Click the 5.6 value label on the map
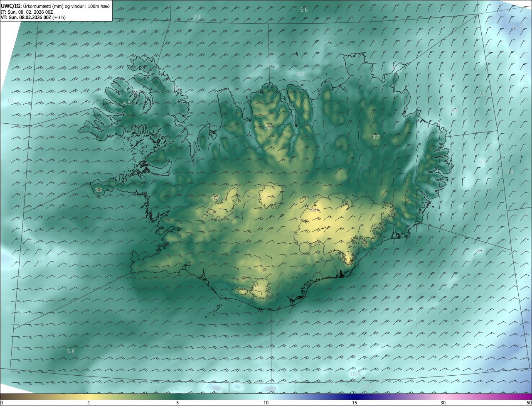 pyautogui.click(x=304, y=10)
